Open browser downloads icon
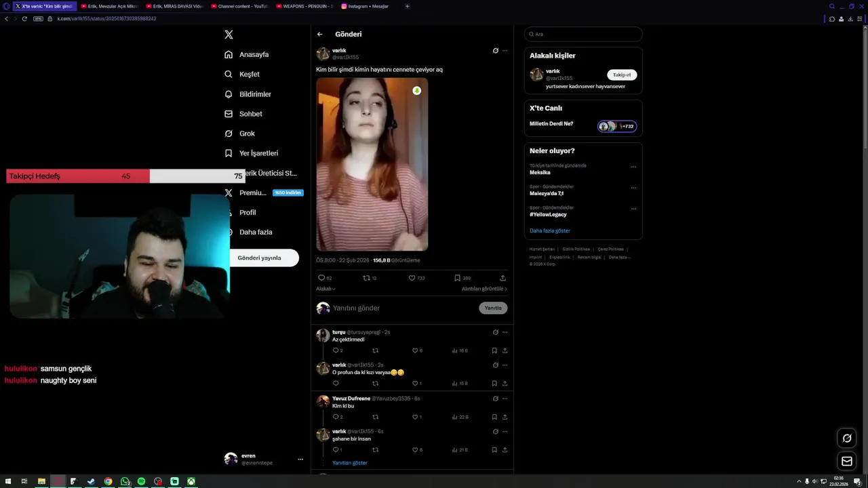Image resolution: width=868 pixels, height=488 pixels. (850, 19)
